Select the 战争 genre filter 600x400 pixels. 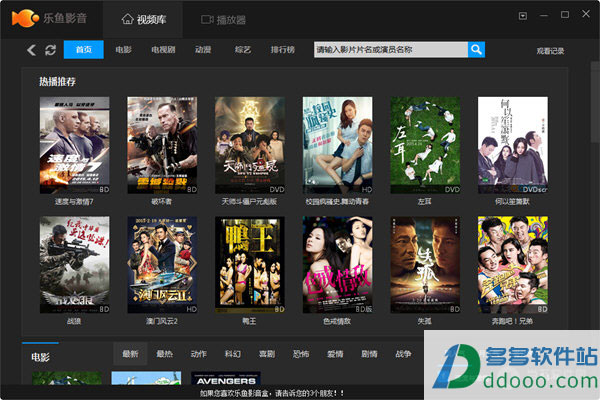[x=403, y=354]
